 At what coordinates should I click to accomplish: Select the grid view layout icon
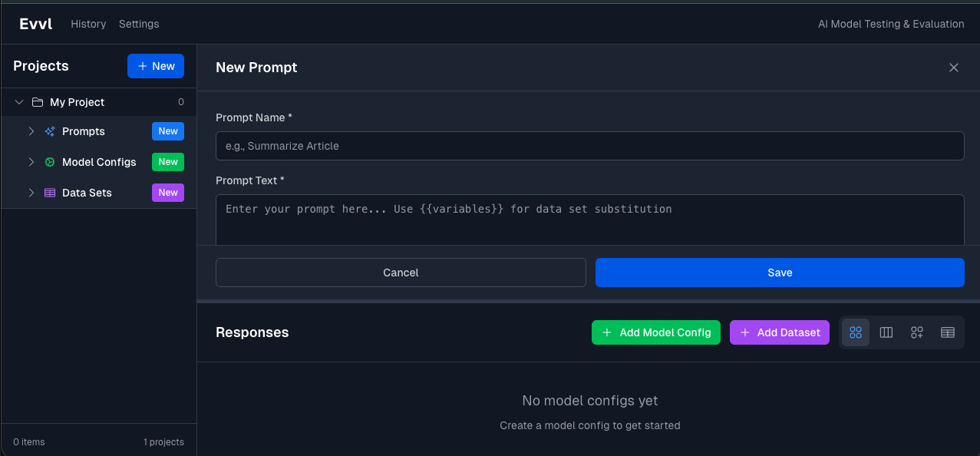[855, 332]
